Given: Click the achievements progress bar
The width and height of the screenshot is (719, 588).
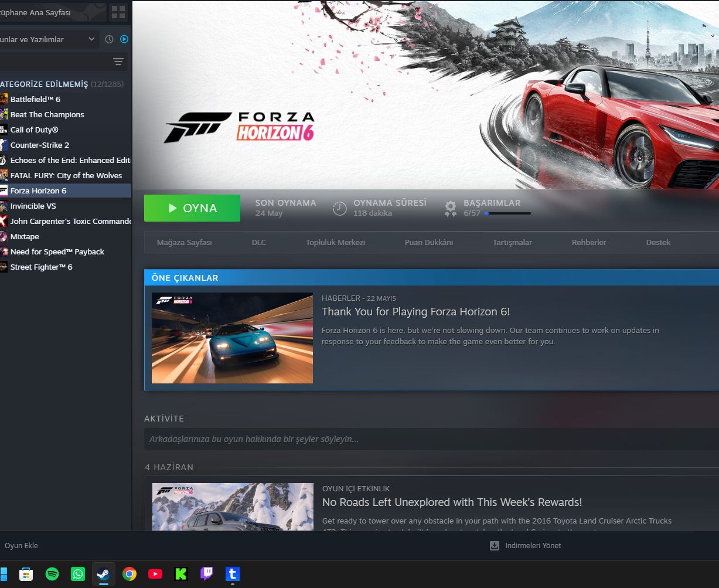Looking at the screenshot, I should [507, 213].
